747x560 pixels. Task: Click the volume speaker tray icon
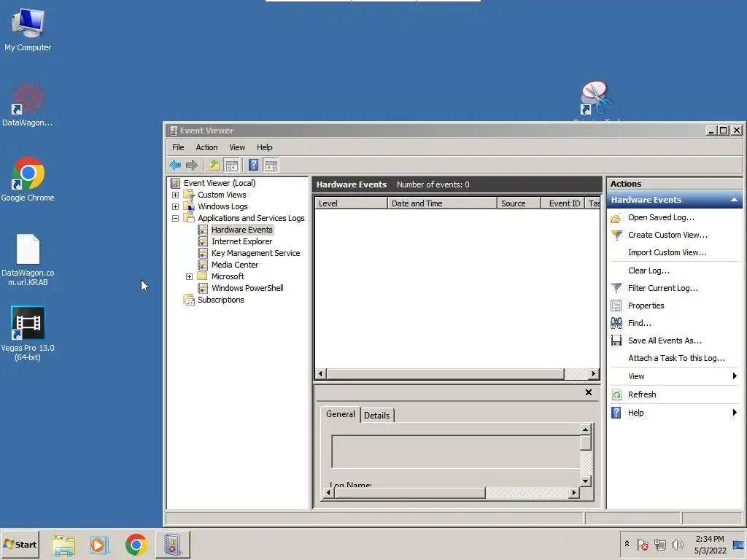(678, 544)
